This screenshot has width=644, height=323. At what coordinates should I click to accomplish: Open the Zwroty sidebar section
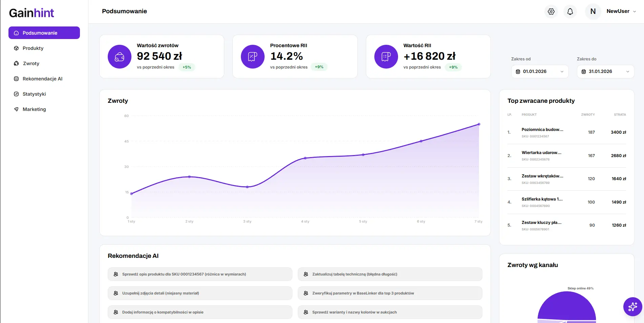pyautogui.click(x=31, y=63)
